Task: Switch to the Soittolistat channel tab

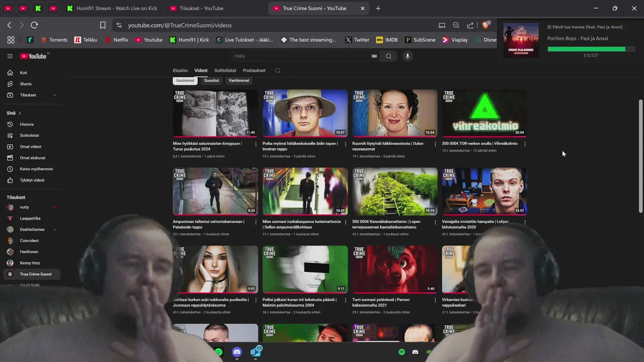Action: 225,70
